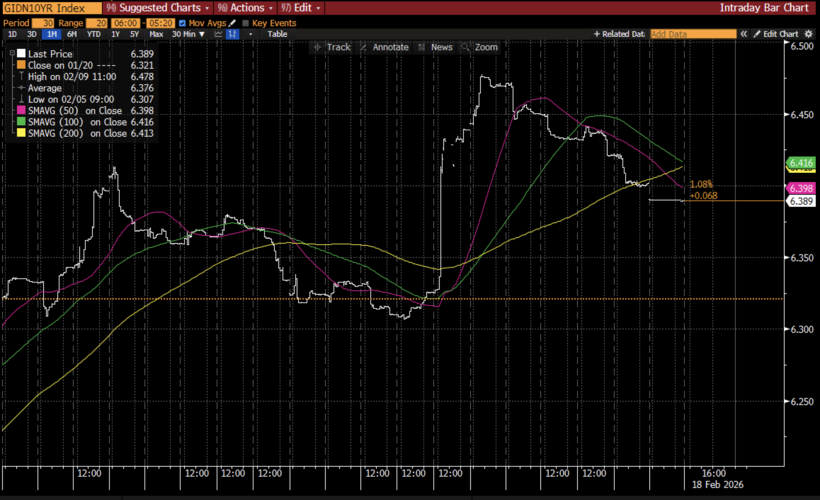
Task: Switch to Table view
Action: click(x=277, y=33)
